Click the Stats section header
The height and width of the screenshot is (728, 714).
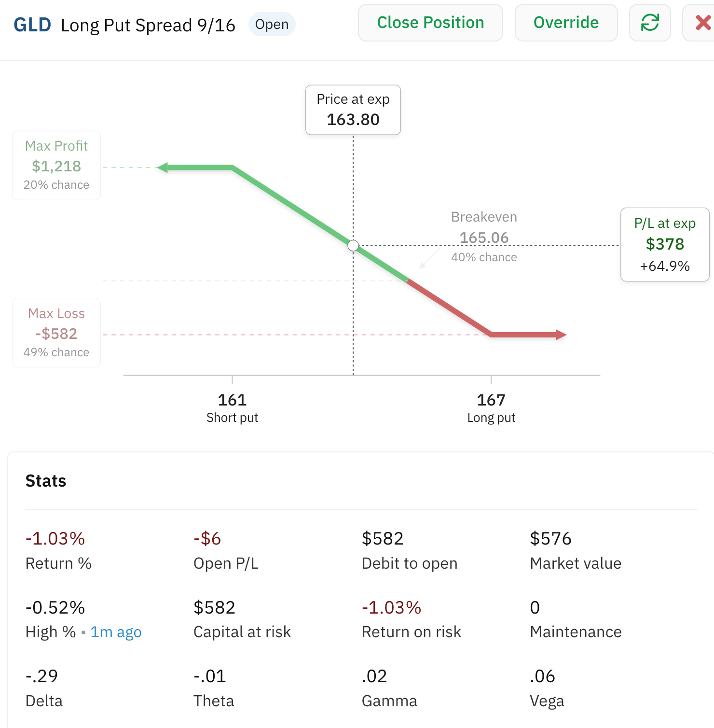45,480
